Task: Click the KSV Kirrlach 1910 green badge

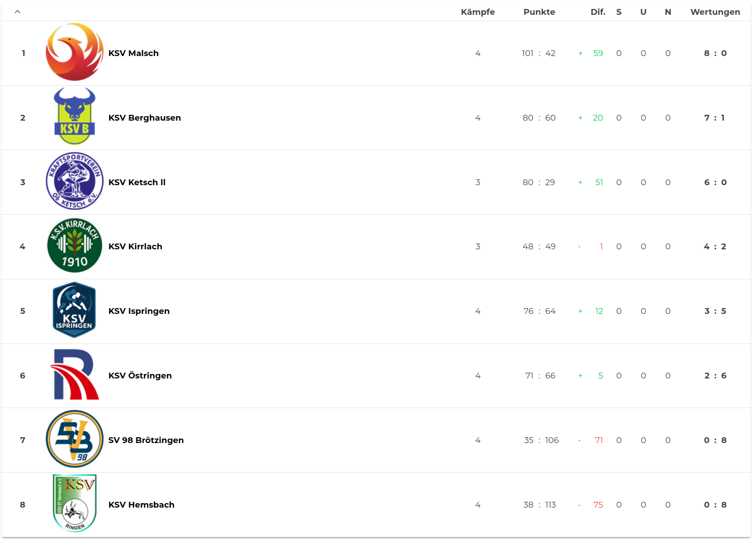Action: 74,246
